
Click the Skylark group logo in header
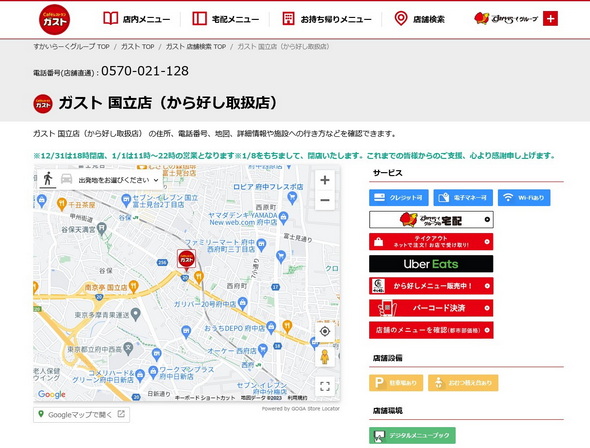(x=506, y=18)
